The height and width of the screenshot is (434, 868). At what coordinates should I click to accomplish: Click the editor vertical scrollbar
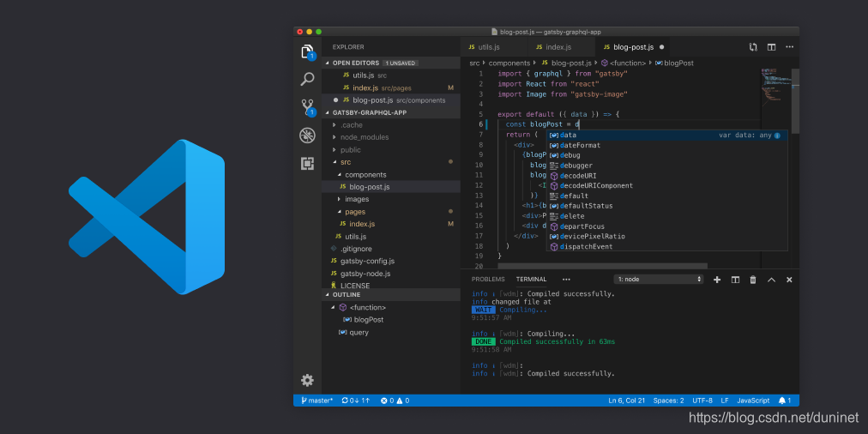tap(795, 101)
